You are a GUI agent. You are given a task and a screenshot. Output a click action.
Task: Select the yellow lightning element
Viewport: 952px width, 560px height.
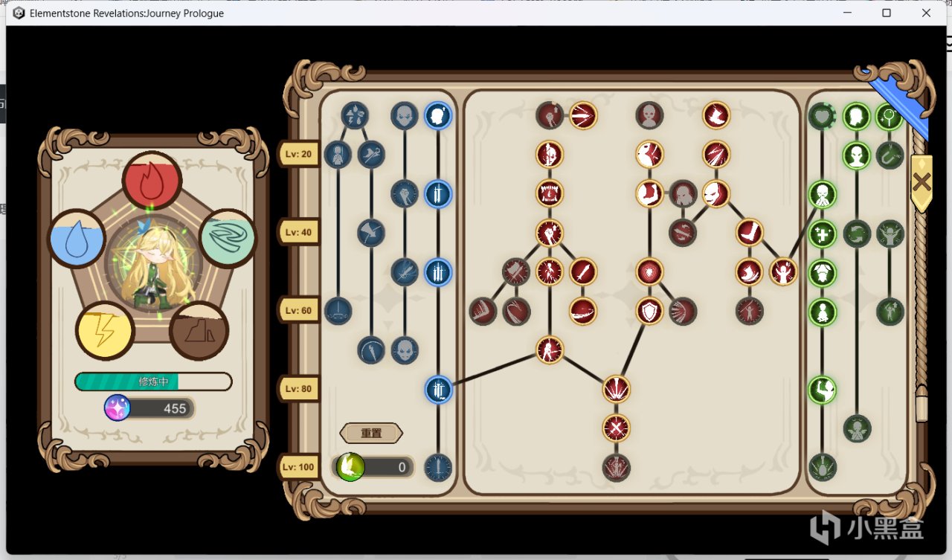coord(105,331)
